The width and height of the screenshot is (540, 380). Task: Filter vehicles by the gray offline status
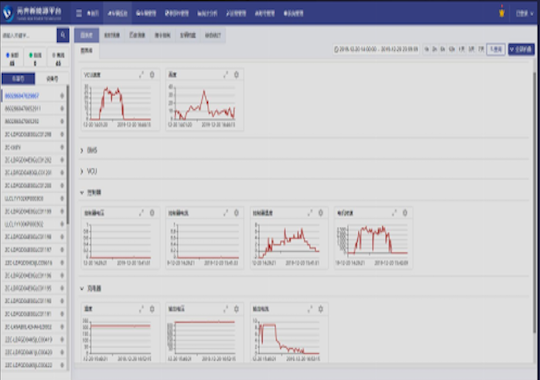coord(58,58)
